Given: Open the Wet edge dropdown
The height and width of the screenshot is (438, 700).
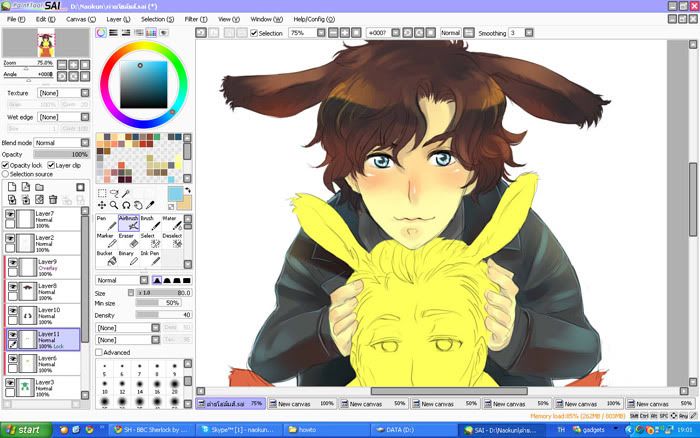Looking at the screenshot, I should (60, 118).
